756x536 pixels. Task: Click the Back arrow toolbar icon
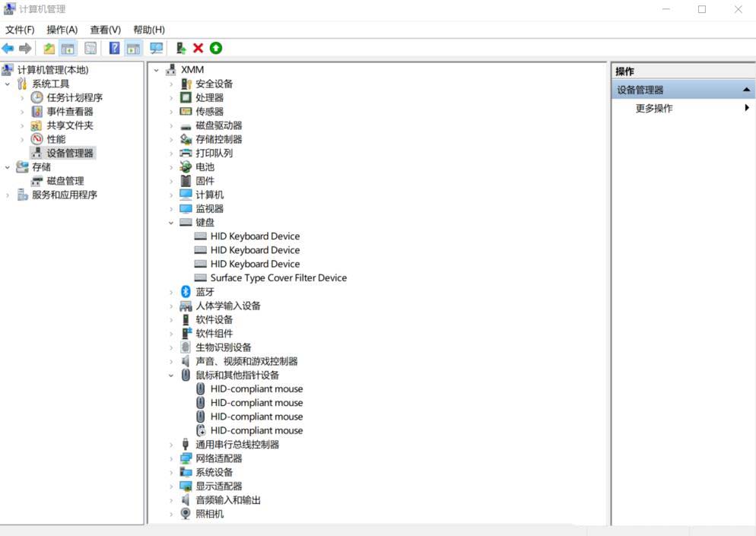click(8, 48)
